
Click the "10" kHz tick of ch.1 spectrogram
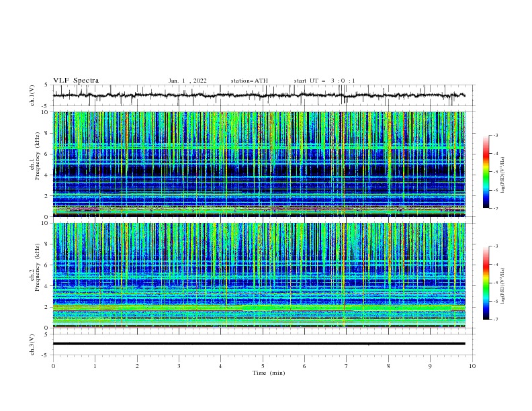(46, 112)
